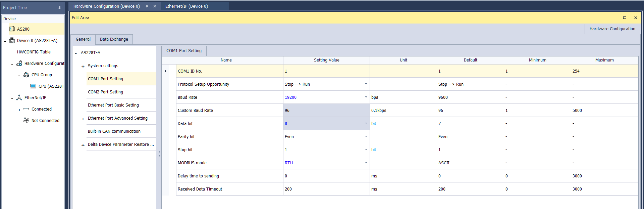Screen dimensions: 644x209
Task: Pin the Project Tree panel
Action: [x=59, y=7]
